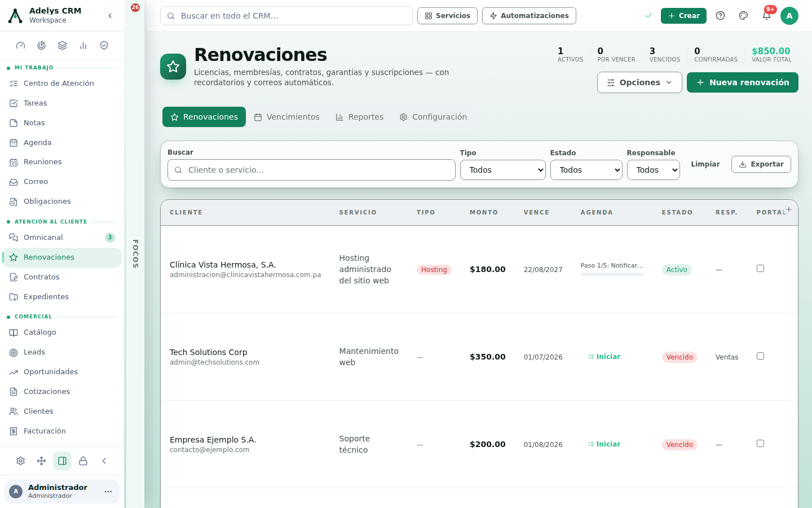Add a column with plus icon in table header
The height and width of the screenshot is (508, 812).
click(789, 209)
